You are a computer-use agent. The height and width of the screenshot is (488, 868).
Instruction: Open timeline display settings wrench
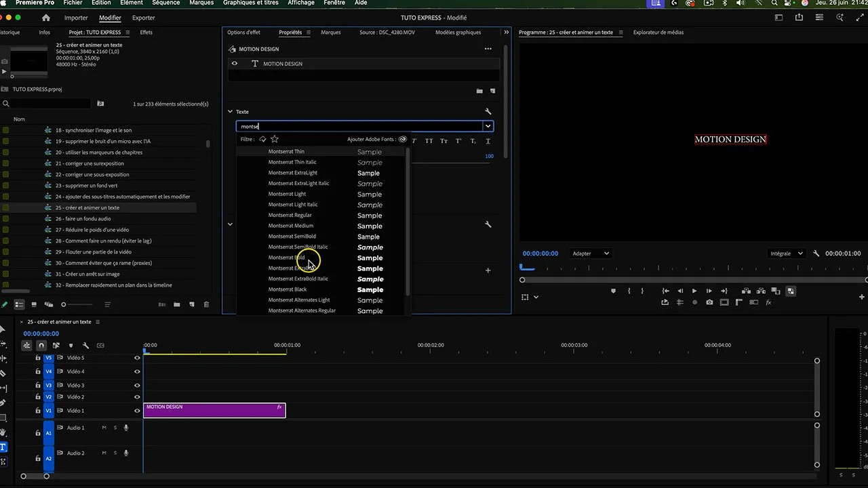click(x=85, y=346)
